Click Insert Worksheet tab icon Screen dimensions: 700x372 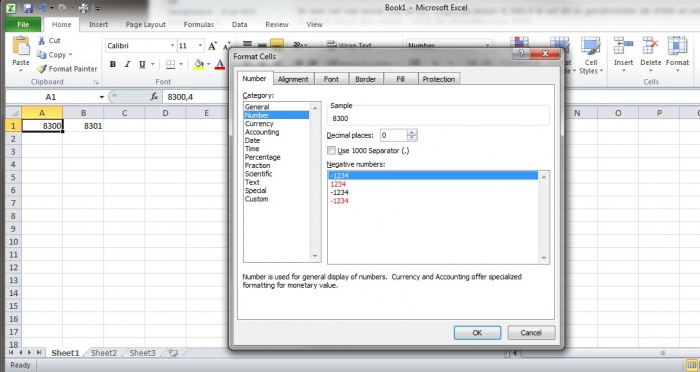pos(173,353)
